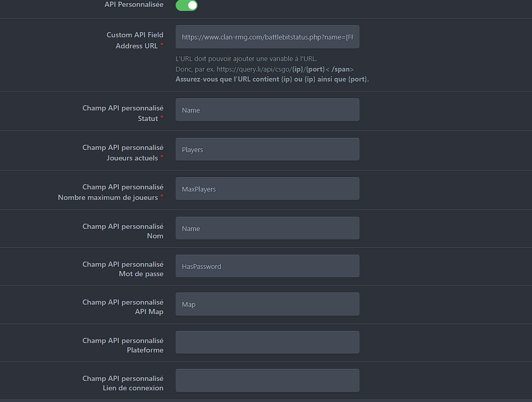The image size is (532, 402).
Task: Click the "Custom API Field Address URL" label
Action: [135, 41]
